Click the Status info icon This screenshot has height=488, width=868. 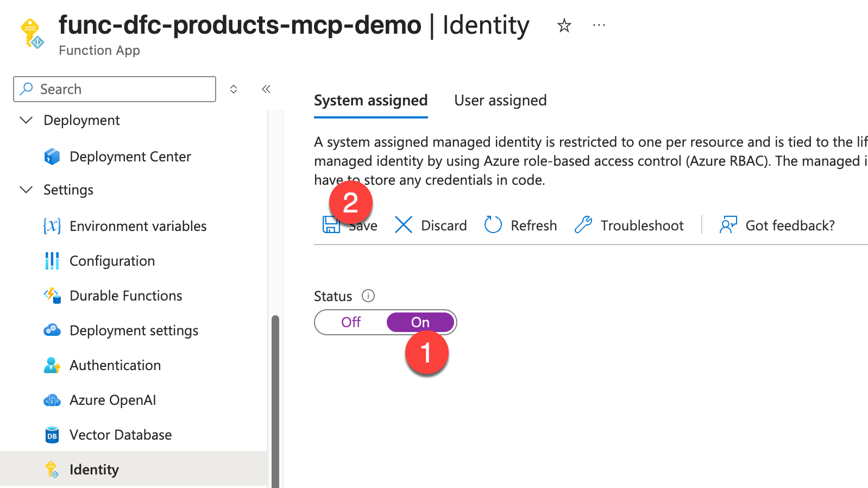(368, 296)
